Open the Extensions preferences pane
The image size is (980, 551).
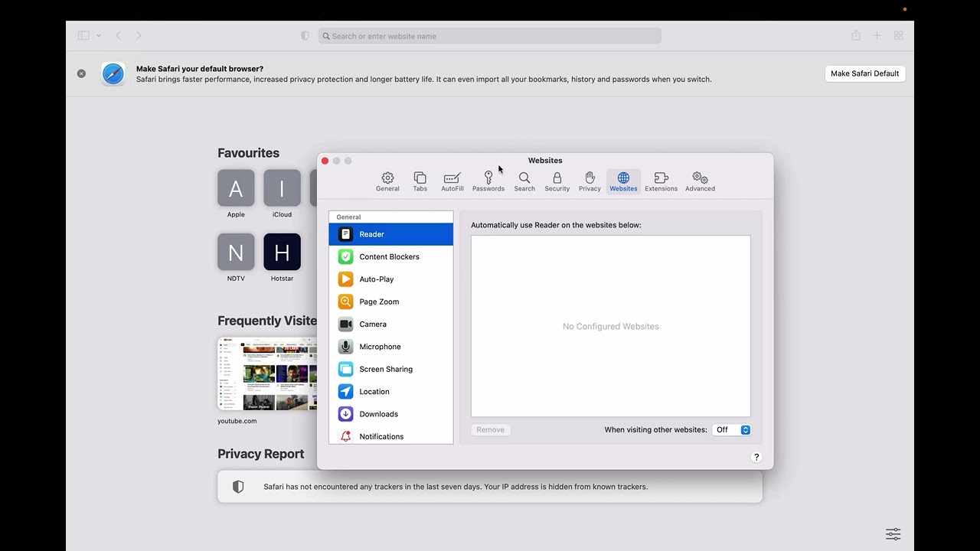click(661, 181)
